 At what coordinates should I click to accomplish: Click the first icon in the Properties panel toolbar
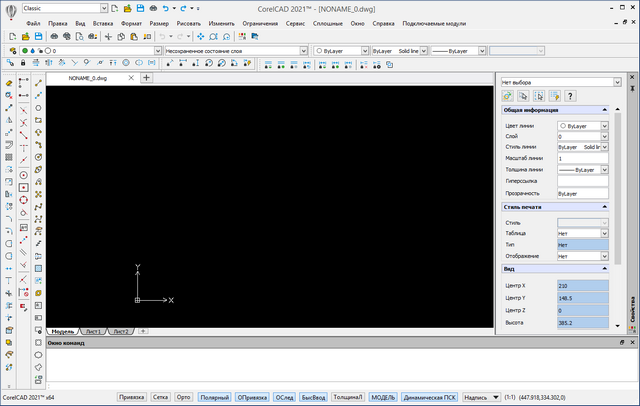click(509, 95)
